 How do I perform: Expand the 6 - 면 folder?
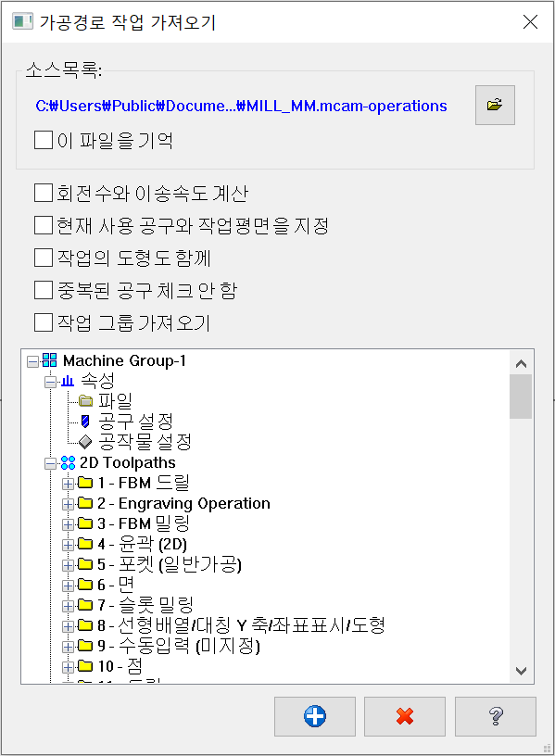tap(68, 586)
